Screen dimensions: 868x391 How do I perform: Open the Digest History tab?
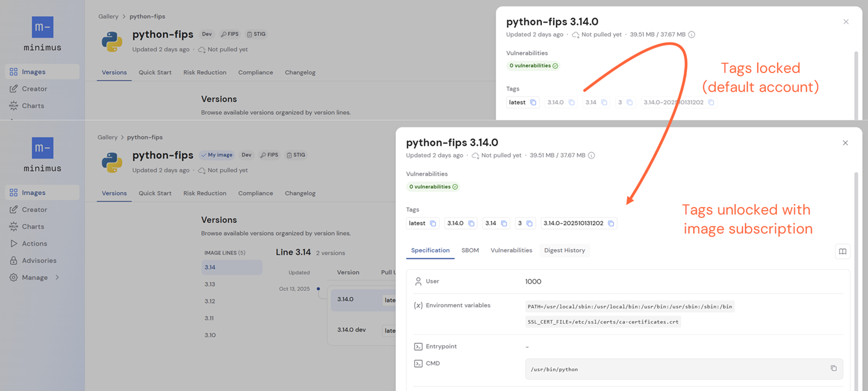[564, 250]
